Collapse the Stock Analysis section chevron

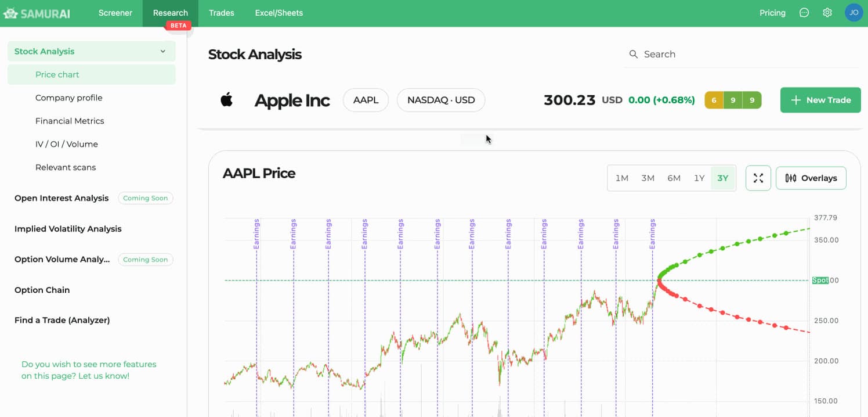[x=163, y=51]
